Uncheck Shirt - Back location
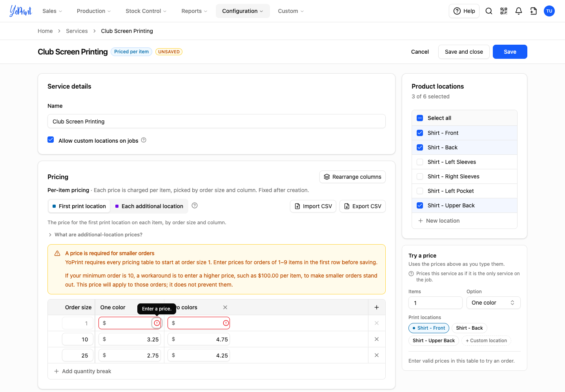 (420, 147)
